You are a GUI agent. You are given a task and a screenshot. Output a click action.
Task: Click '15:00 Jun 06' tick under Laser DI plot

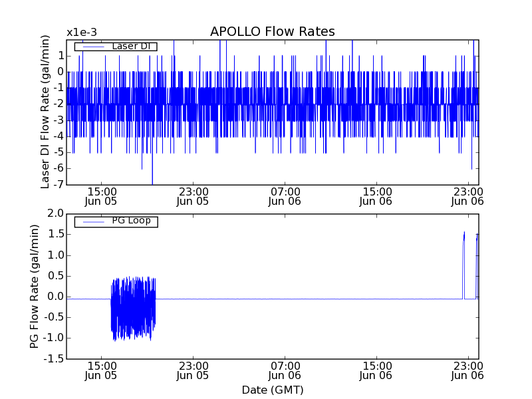(376, 197)
